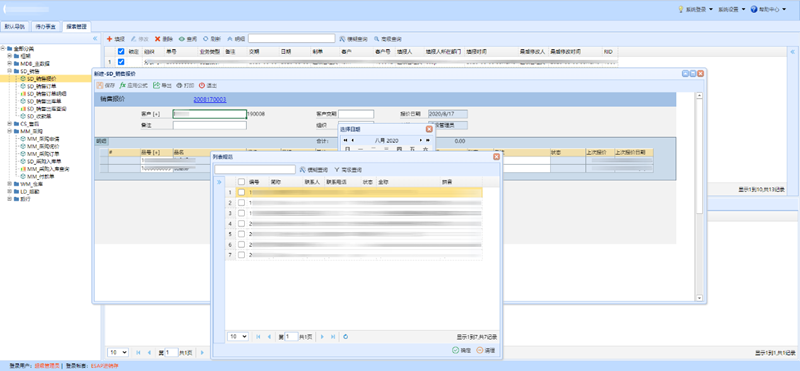Click the print icon in quotation dialog
The width and height of the screenshot is (800, 371).
click(179, 86)
